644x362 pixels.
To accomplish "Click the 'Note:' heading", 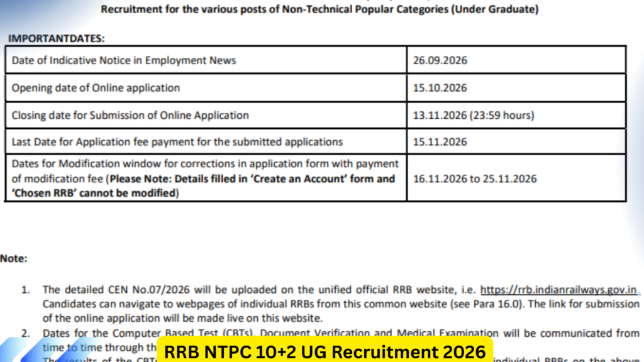I will coord(14,258).
